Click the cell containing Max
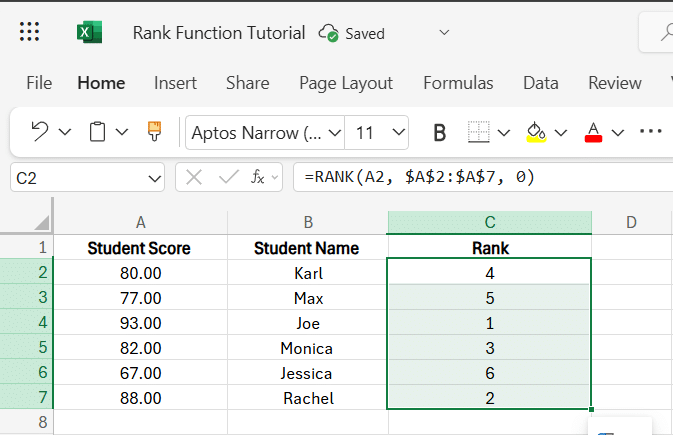This screenshot has height=435, width=673. [308, 298]
